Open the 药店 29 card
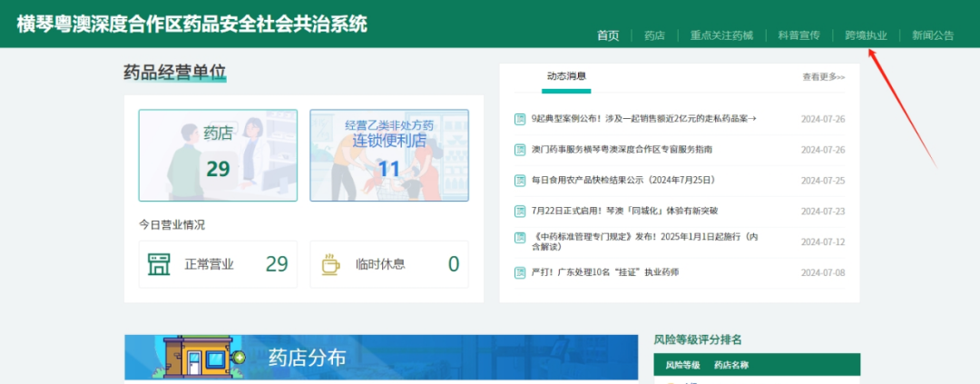980x384 pixels. point(218,155)
